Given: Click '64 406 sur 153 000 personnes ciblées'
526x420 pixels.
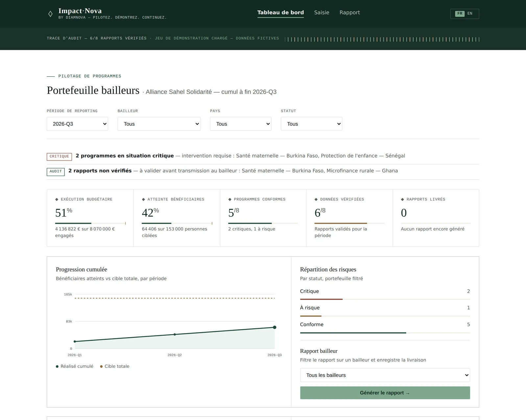Looking at the screenshot, I should click(175, 232).
